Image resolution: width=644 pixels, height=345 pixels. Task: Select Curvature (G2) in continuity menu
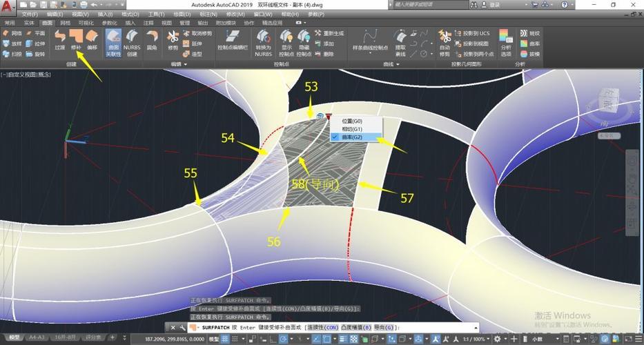(x=356, y=137)
